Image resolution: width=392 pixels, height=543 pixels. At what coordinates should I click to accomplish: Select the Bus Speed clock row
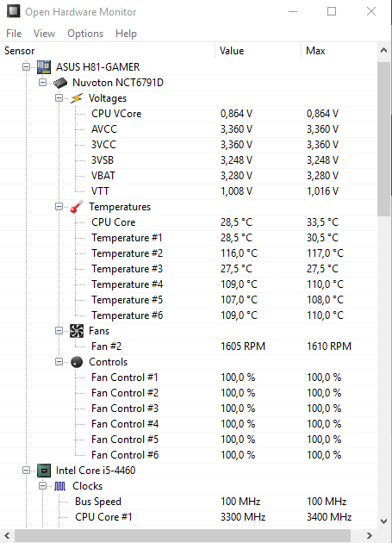tap(189, 502)
